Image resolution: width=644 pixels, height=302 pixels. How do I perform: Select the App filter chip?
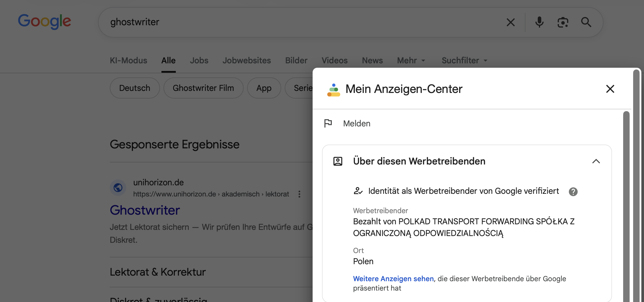pyautogui.click(x=264, y=88)
